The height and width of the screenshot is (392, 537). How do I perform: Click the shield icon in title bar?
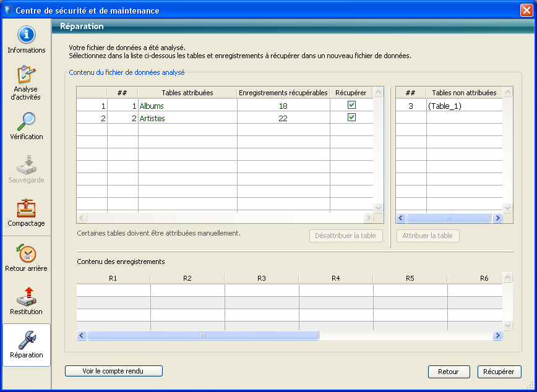point(7,11)
